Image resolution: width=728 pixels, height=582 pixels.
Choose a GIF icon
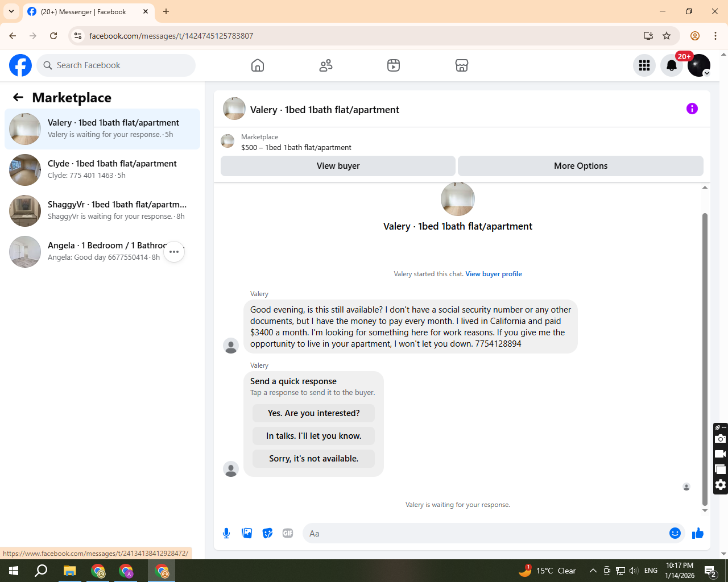[288, 533]
